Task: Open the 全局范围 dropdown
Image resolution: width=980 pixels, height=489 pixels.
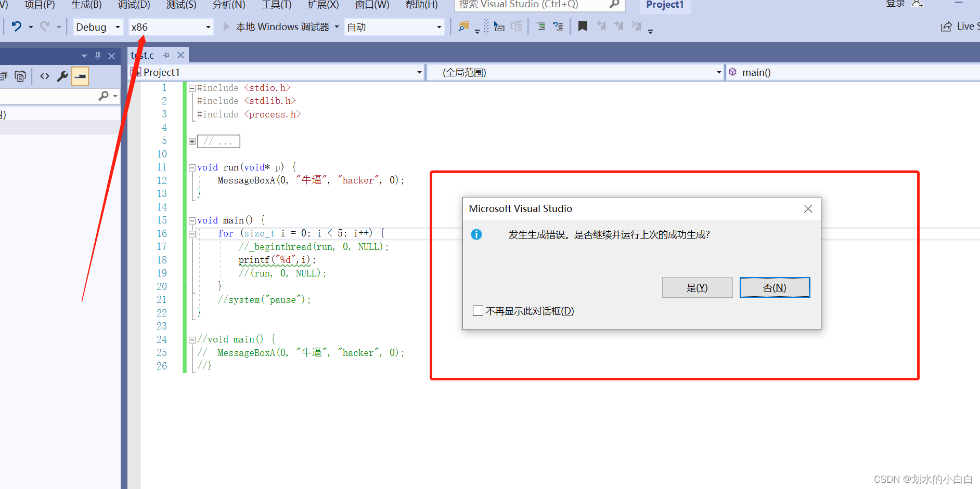Action: (576, 72)
